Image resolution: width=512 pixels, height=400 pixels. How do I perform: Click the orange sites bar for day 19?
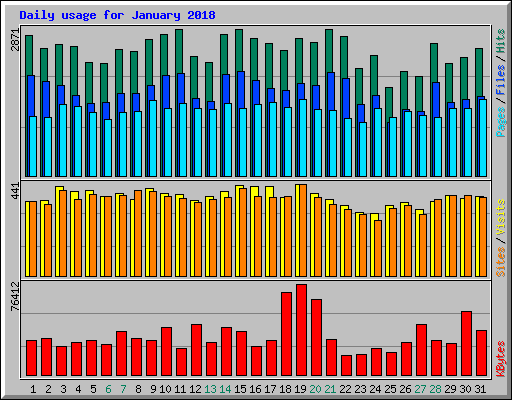pyautogui.click(x=303, y=230)
